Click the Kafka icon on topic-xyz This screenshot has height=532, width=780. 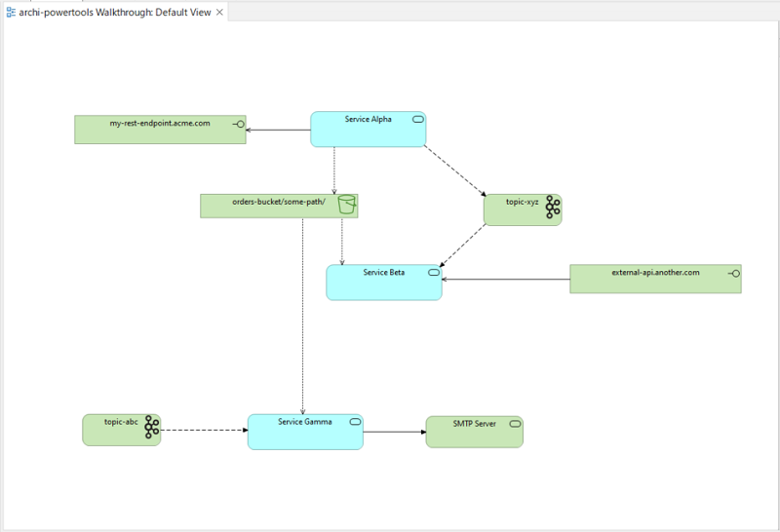(552, 207)
